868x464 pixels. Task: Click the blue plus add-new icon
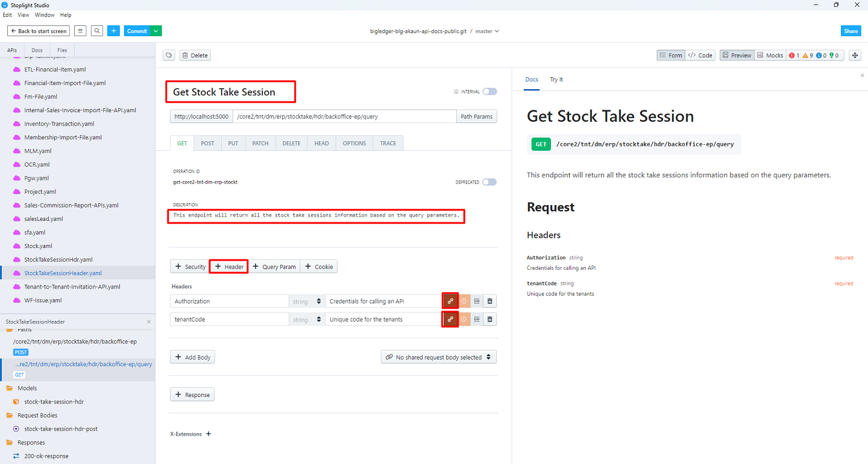pos(114,31)
